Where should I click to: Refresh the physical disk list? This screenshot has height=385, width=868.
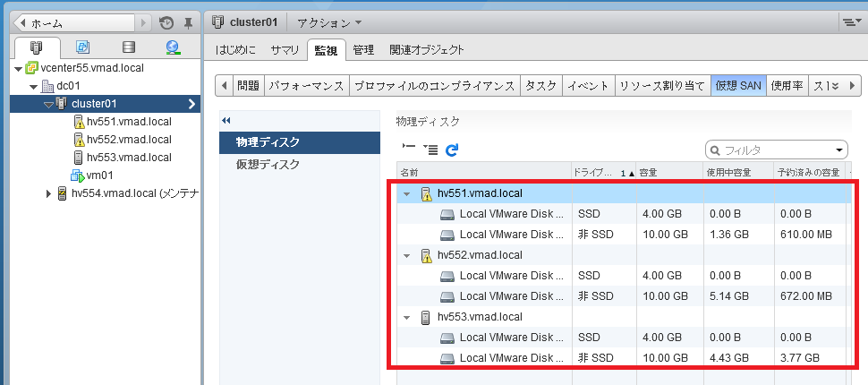click(x=452, y=150)
